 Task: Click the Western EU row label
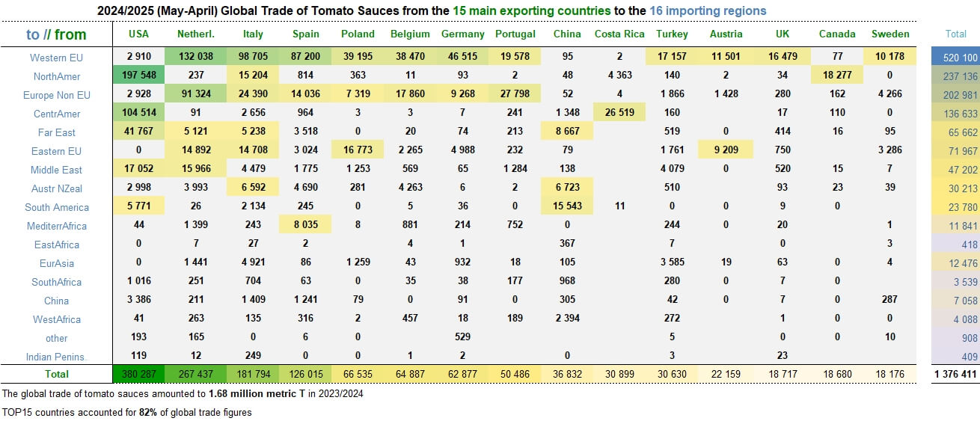(57, 58)
